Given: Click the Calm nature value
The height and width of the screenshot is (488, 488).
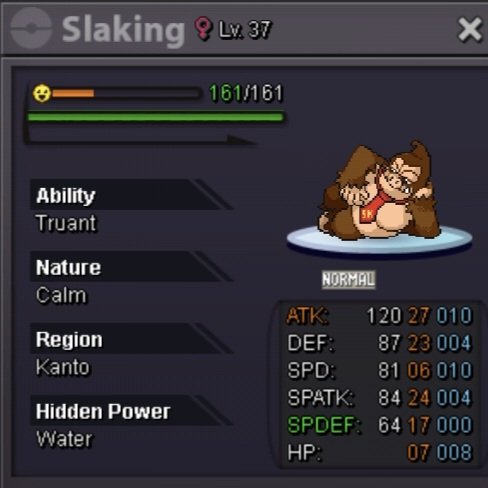Looking at the screenshot, I should (x=61, y=295).
